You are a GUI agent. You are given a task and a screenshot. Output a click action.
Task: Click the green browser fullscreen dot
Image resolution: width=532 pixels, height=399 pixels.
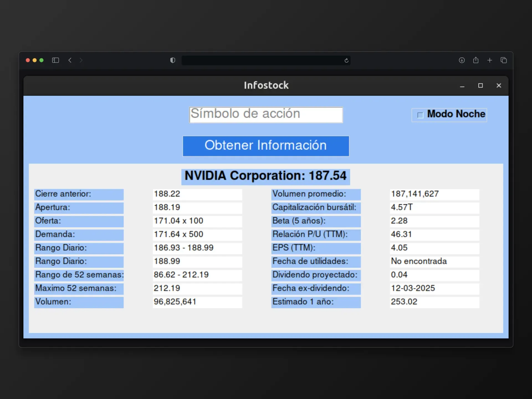click(42, 60)
